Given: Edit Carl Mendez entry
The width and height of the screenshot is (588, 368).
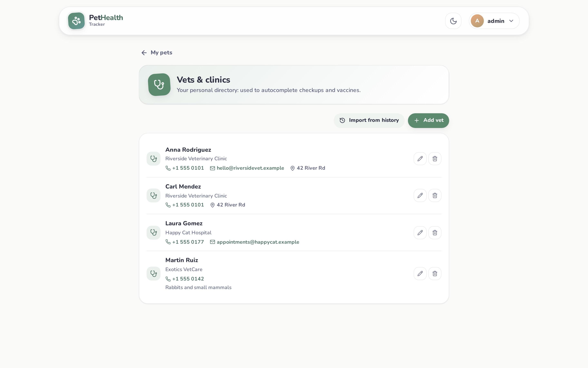Looking at the screenshot, I should pyautogui.click(x=420, y=195).
